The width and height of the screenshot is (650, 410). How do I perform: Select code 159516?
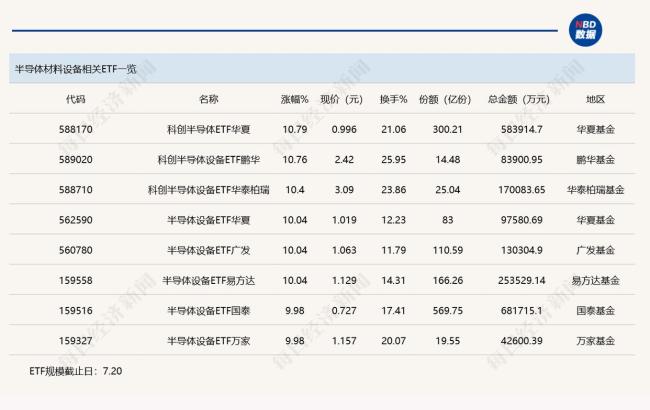(75, 311)
